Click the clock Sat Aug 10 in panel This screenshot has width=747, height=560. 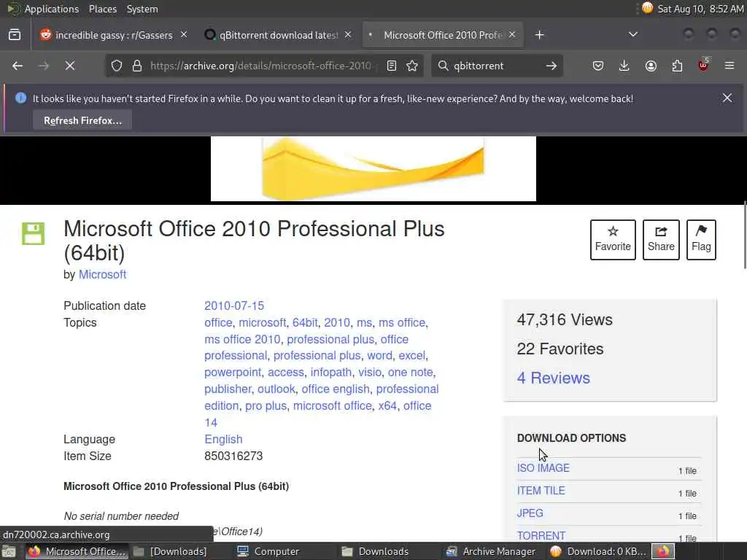click(700, 9)
